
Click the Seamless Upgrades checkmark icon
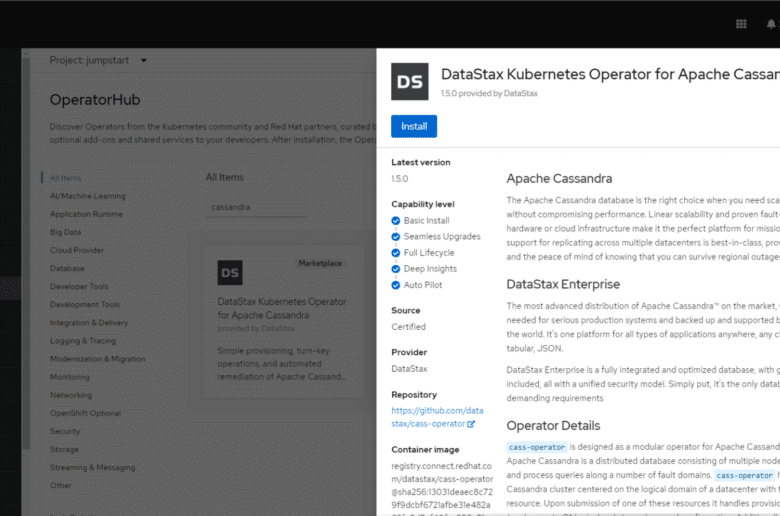(395, 236)
